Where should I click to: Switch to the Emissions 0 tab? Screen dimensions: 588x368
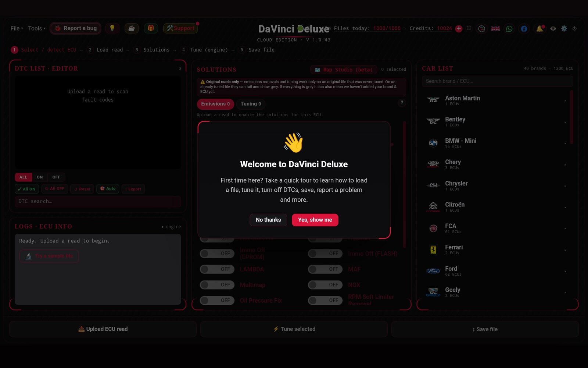click(x=215, y=104)
